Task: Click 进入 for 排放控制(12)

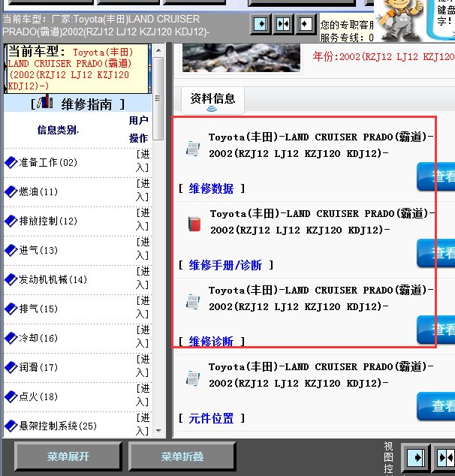Action: coord(143,219)
